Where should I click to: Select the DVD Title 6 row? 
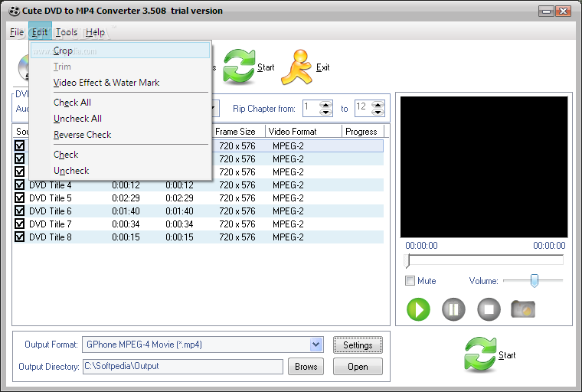point(198,211)
